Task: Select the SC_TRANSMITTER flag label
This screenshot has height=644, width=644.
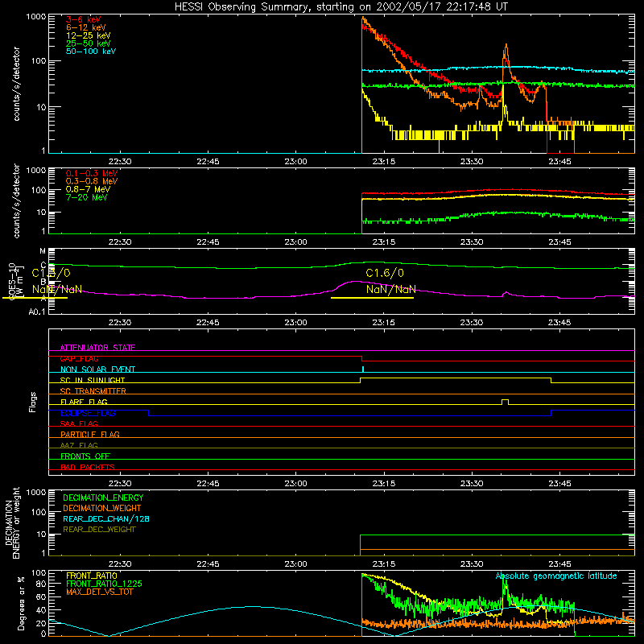Action: pos(93,390)
